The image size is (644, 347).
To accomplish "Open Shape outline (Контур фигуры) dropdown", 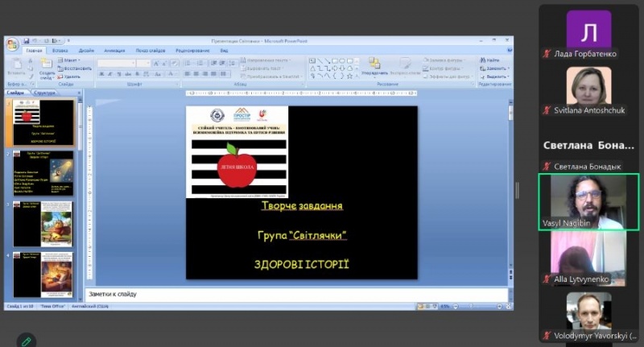I will pos(444,68).
